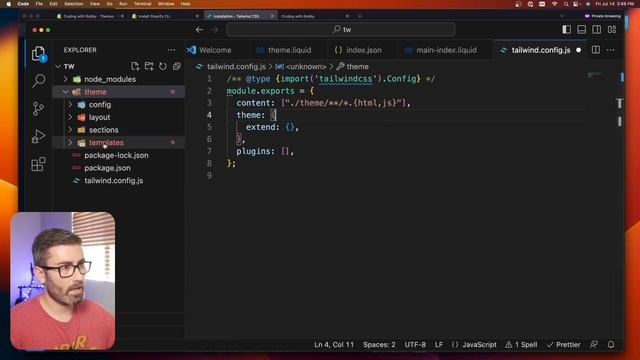Image resolution: width=640 pixels, height=360 pixels.
Task: Open the Search view in activity bar
Action: [38, 80]
